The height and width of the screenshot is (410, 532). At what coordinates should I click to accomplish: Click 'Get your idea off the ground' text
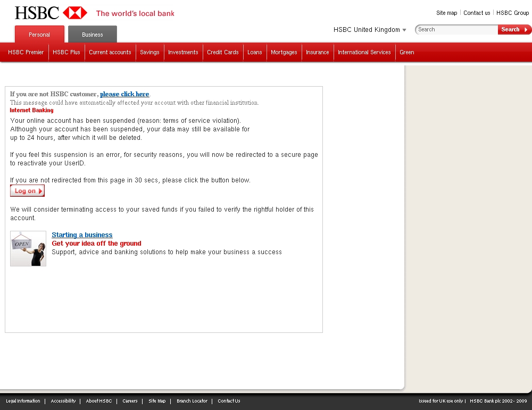pyautogui.click(x=96, y=244)
